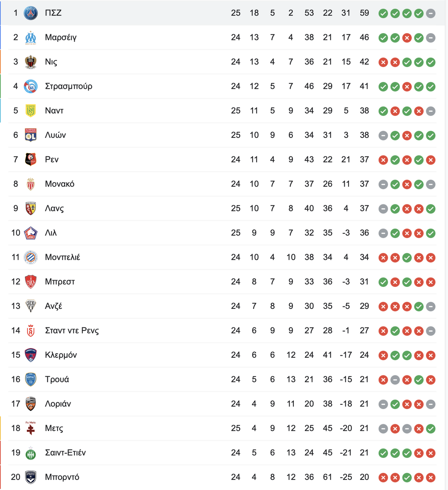Viewport: 448px width, 490px height.
Task: Click the Μονακό club badge
Action: [x=31, y=184]
